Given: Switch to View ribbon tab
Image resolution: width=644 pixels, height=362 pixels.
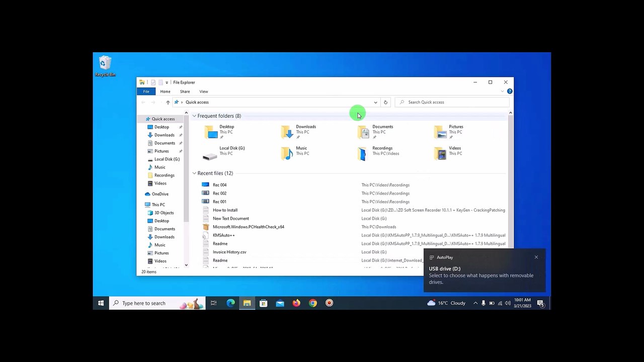Looking at the screenshot, I should pos(203,92).
